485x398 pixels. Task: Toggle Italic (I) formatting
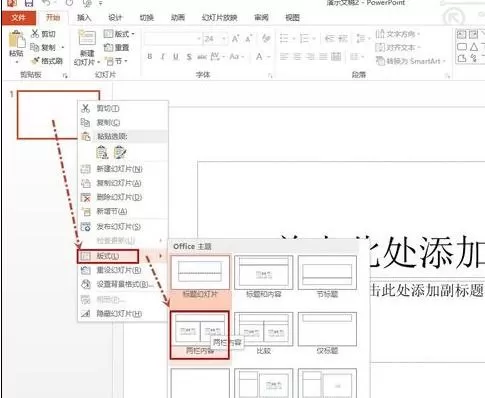(163, 57)
